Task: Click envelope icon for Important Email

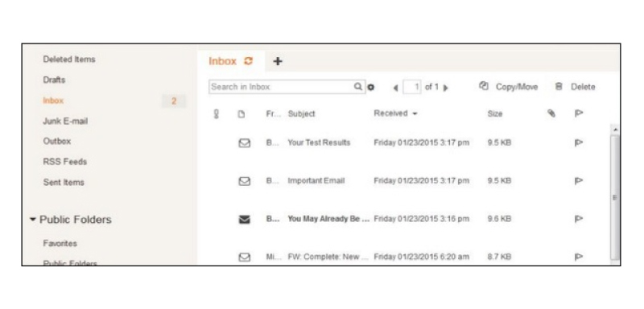Action: tap(245, 181)
